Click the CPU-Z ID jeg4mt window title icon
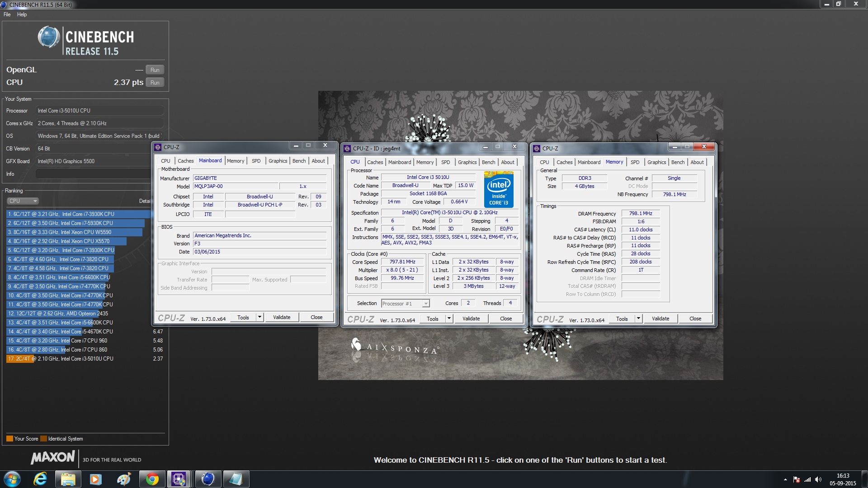 (x=347, y=149)
